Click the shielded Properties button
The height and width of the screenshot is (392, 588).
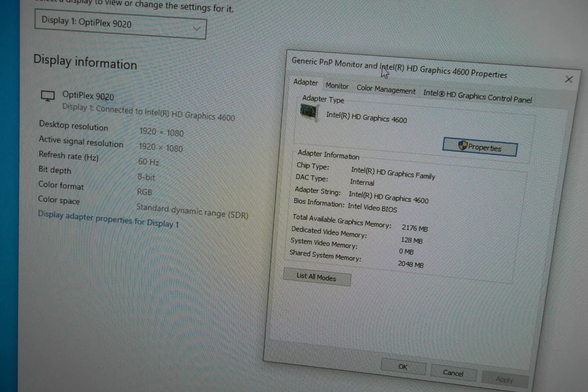(x=480, y=146)
